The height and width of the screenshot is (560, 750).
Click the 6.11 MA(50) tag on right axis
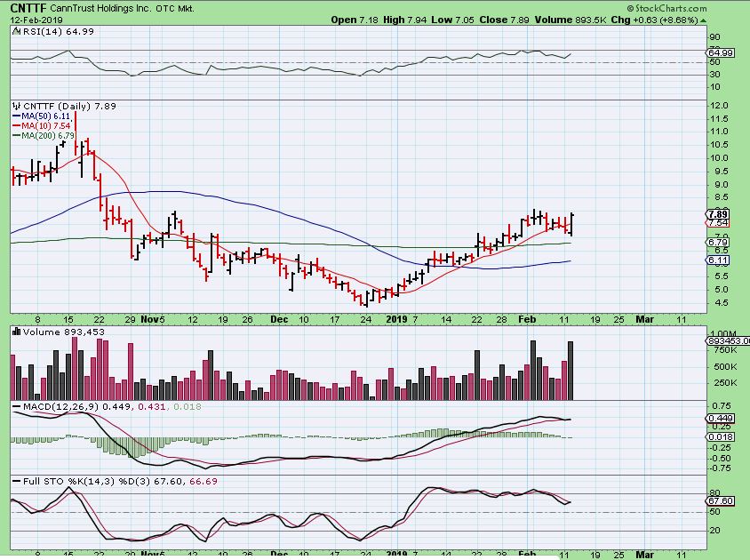coord(718,260)
